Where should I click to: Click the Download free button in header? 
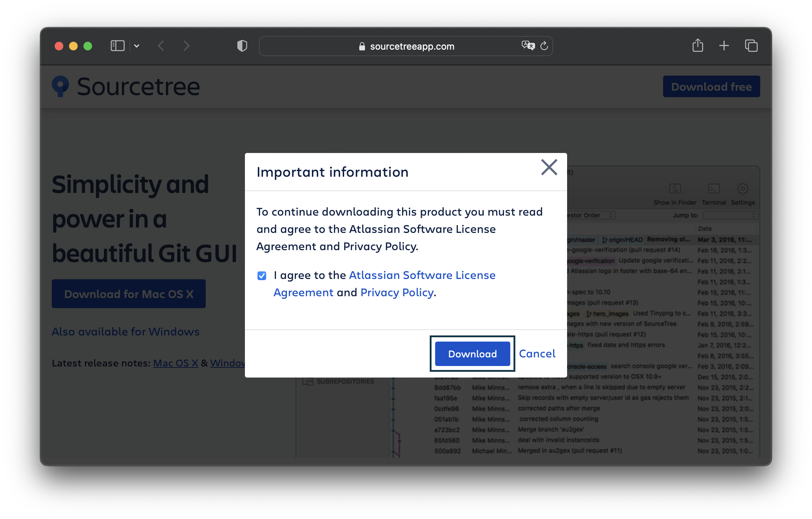coord(711,87)
